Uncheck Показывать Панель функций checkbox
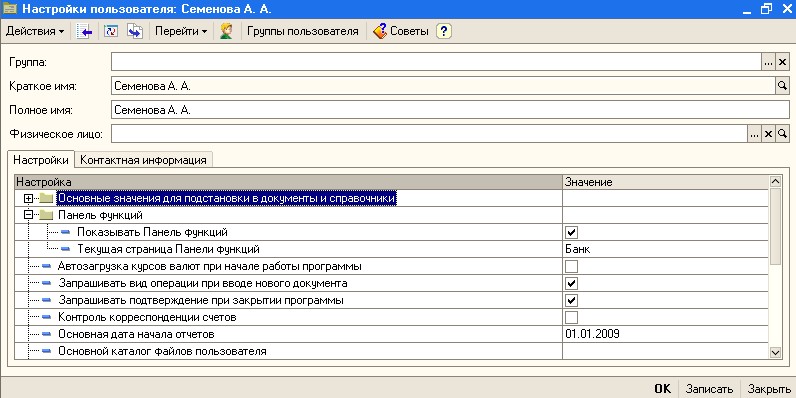The height and width of the screenshot is (398, 796). (x=572, y=233)
